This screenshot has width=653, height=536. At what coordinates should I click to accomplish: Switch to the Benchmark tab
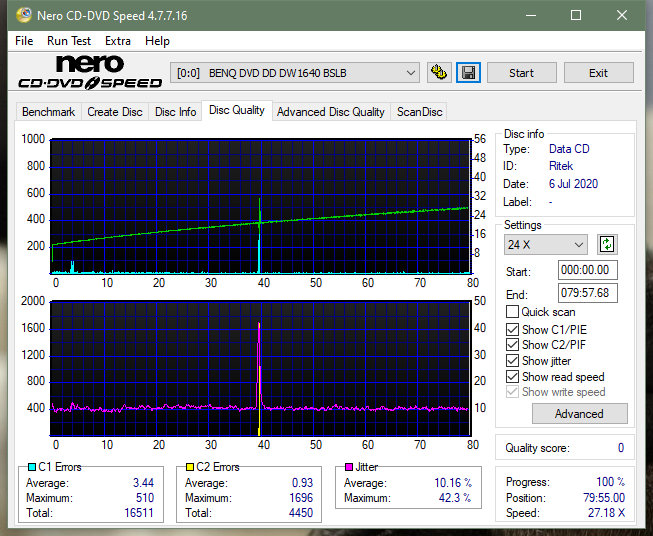[x=49, y=112]
